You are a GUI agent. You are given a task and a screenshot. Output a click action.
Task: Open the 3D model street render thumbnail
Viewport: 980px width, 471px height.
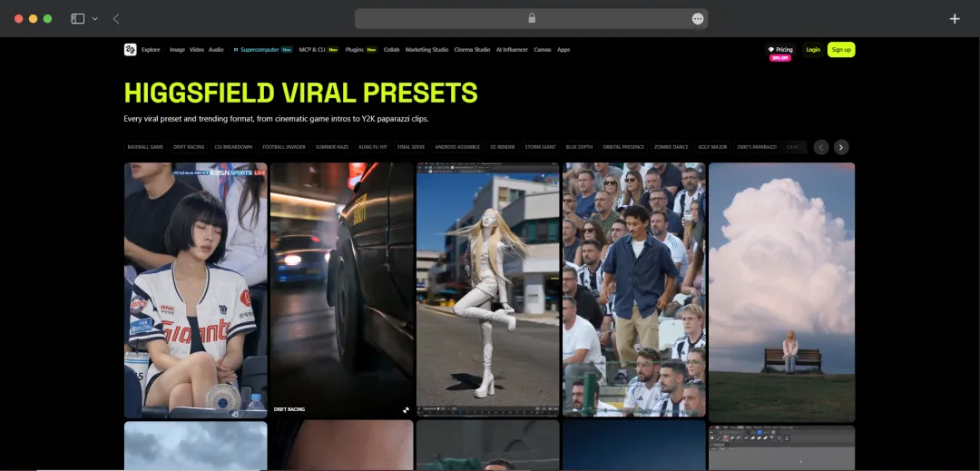(488, 289)
